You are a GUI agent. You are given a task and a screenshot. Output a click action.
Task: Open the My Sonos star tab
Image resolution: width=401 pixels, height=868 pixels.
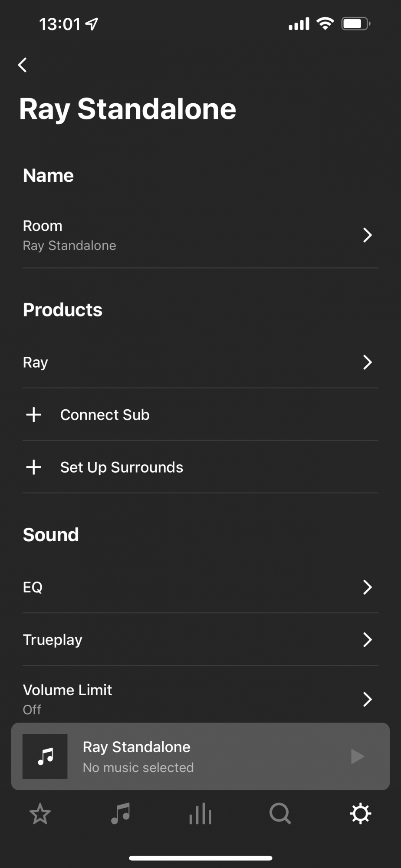coord(40,814)
